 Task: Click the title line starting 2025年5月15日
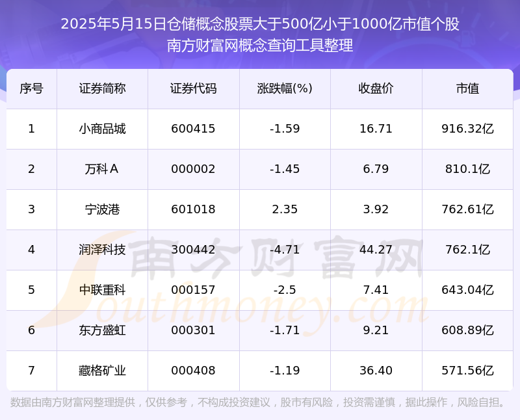260,24
